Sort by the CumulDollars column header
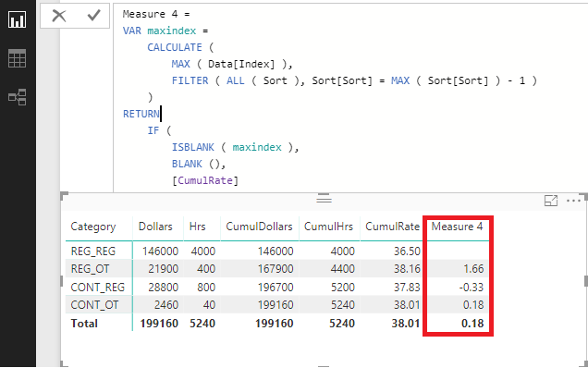This screenshot has width=588, height=368. [259, 227]
